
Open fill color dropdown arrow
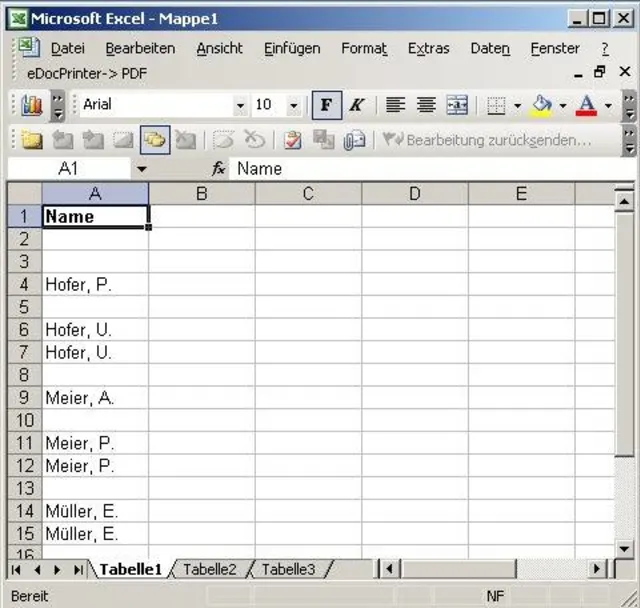pos(563,106)
